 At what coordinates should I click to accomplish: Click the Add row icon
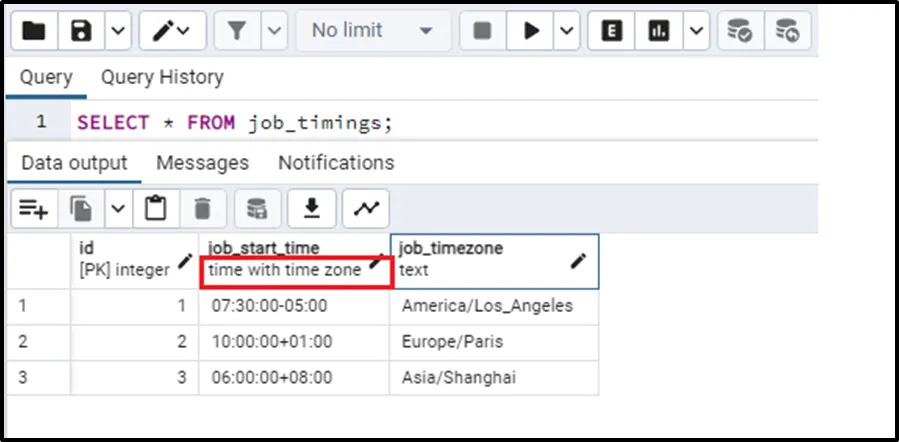pyautogui.click(x=33, y=209)
